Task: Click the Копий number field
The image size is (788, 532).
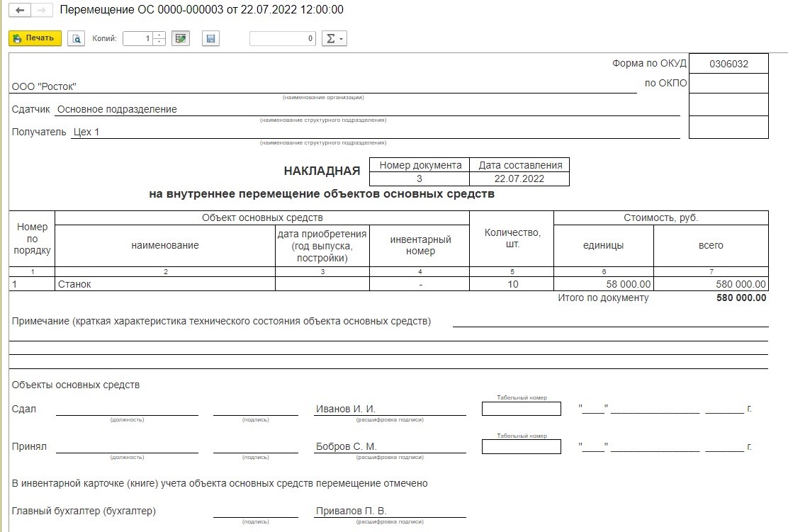Action: click(137, 38)
